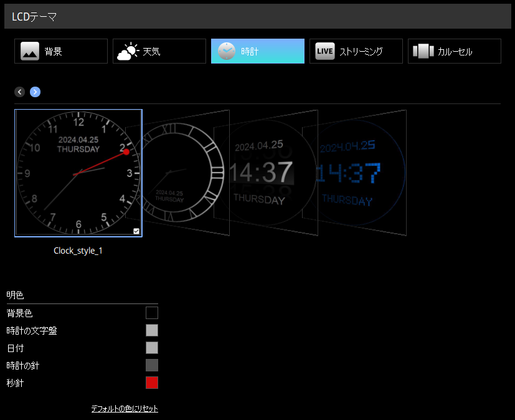This screenshot has height=420, width=515.
Task: Open the 時計の文字盤 color swatch
Action: (152, 330)
